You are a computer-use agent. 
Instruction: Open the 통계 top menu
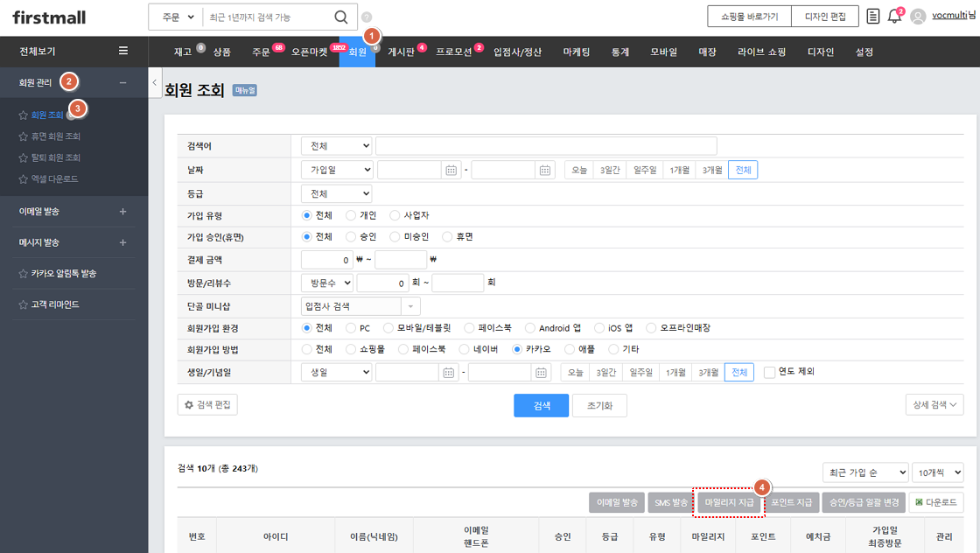[x=620, y=52]
